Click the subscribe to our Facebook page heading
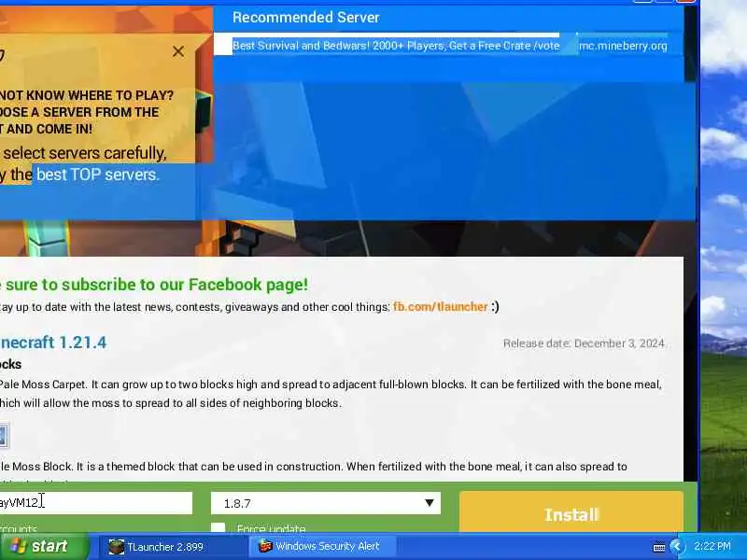Screen dimensions: 747x560 pyautogui.click(x=154, y=285)
